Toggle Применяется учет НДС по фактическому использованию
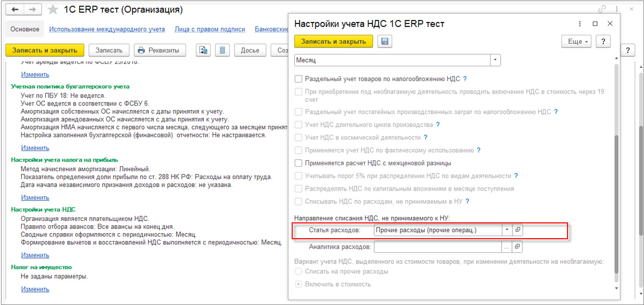This screenshot has height=305, width=644. (299, 150)
